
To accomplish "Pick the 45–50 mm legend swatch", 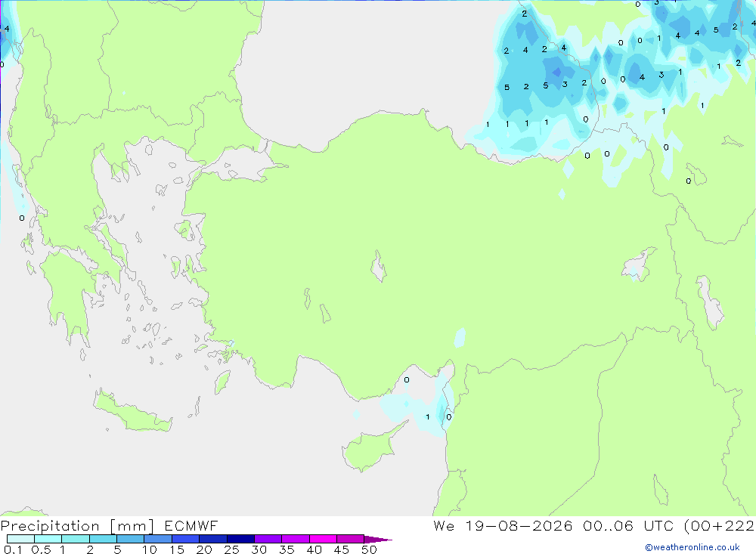I will point(351,539).
